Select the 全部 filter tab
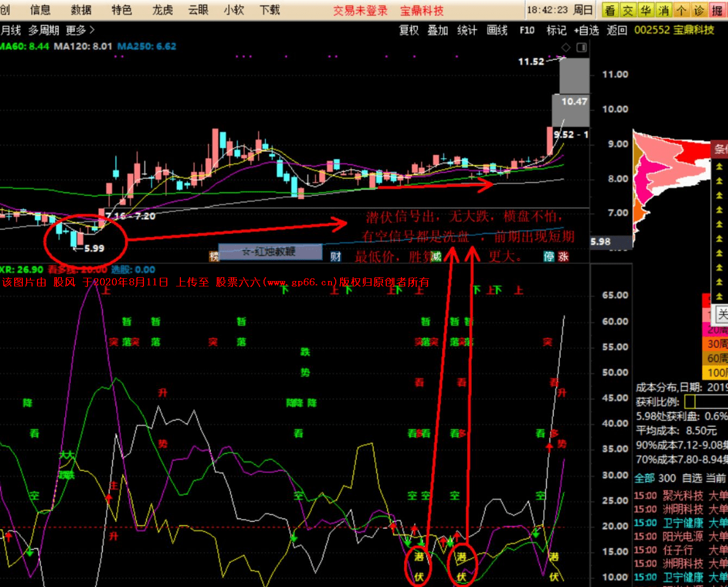The image size is (728, 587). pyautogui.click(x=644, y=478)
